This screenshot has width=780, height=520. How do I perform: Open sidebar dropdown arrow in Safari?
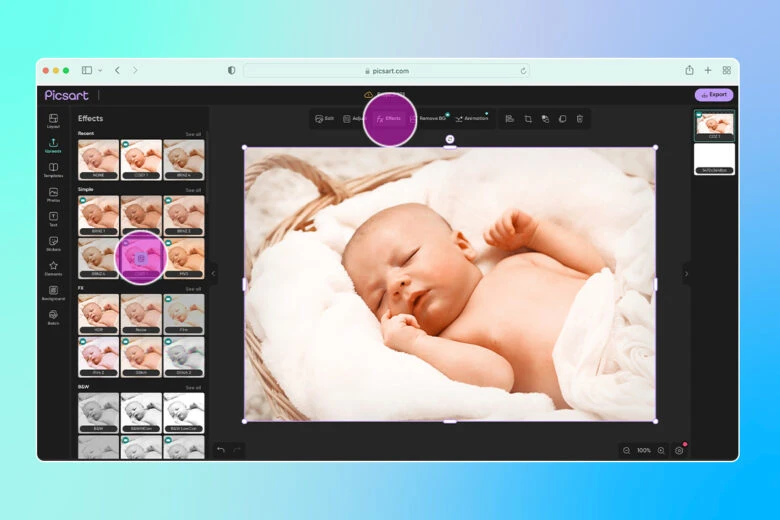(100, 71)
